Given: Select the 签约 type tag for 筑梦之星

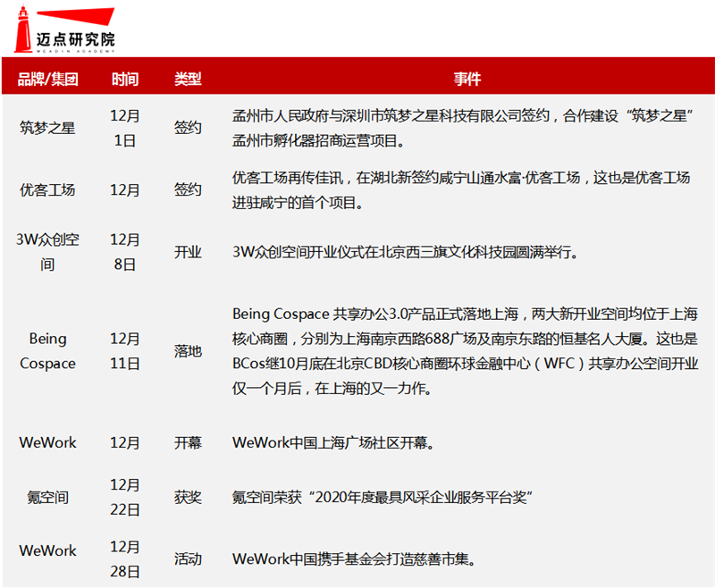Looking at the screenshot, I should (x=187, y=127).
